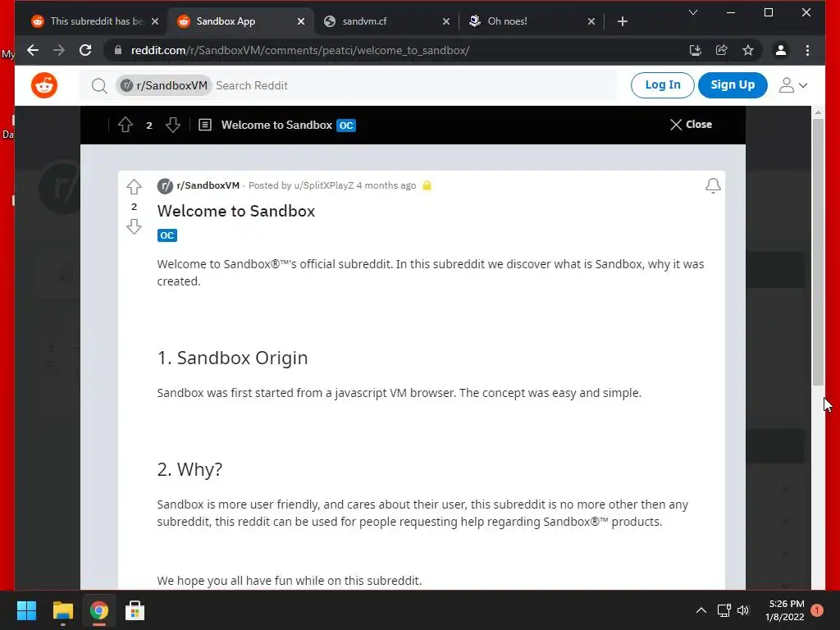Open the notification badge in taskbar
The height and width of the screenshot is (630, 840).
coord(817,610)
